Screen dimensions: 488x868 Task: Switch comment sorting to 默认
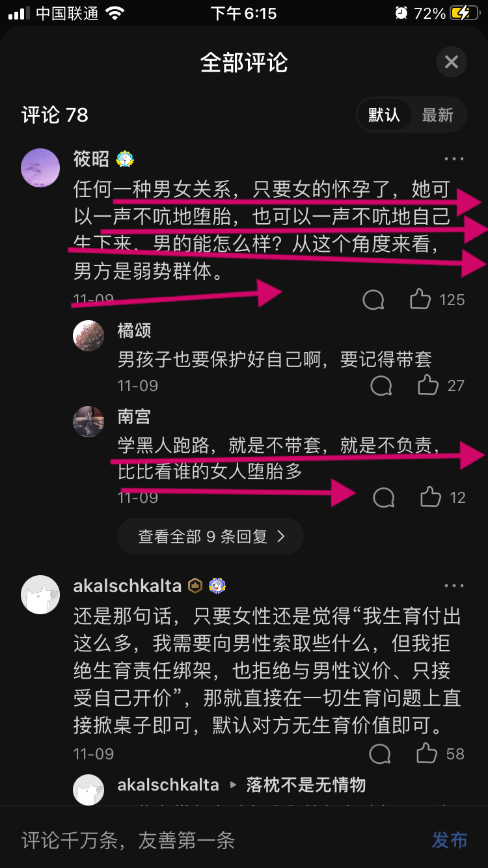(x=384, y=115)
